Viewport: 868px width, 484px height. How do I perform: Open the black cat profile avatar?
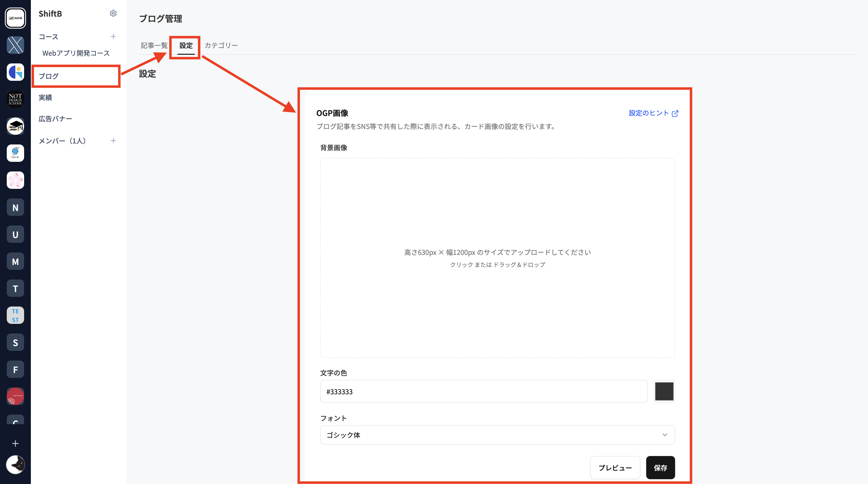click(x=15, y=465)
